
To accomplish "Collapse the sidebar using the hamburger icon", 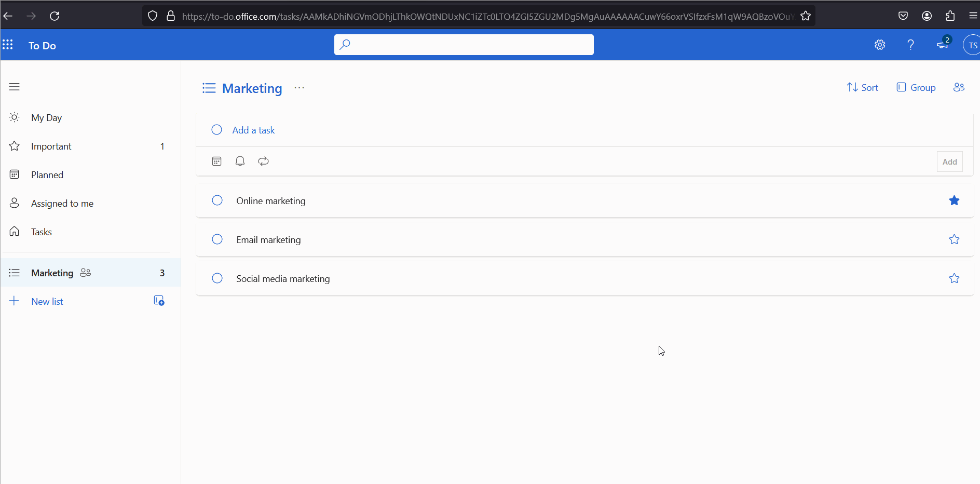I will (x=14, y=86).
